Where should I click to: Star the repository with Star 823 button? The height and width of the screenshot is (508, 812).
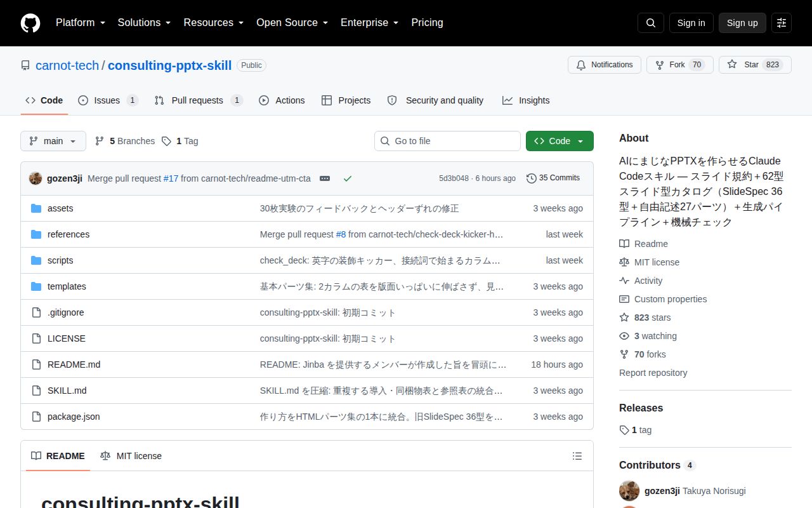pyautogui.click(x=755, y=65)
